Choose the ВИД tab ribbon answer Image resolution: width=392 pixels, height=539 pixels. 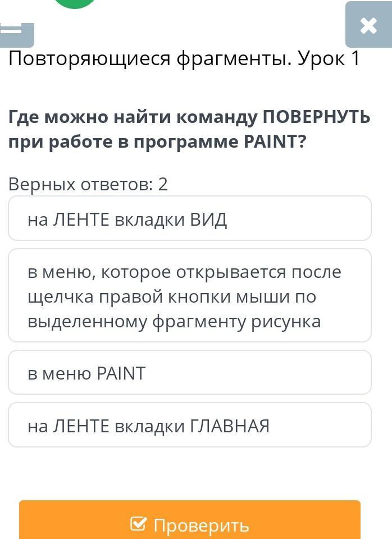tap(190, 218)
